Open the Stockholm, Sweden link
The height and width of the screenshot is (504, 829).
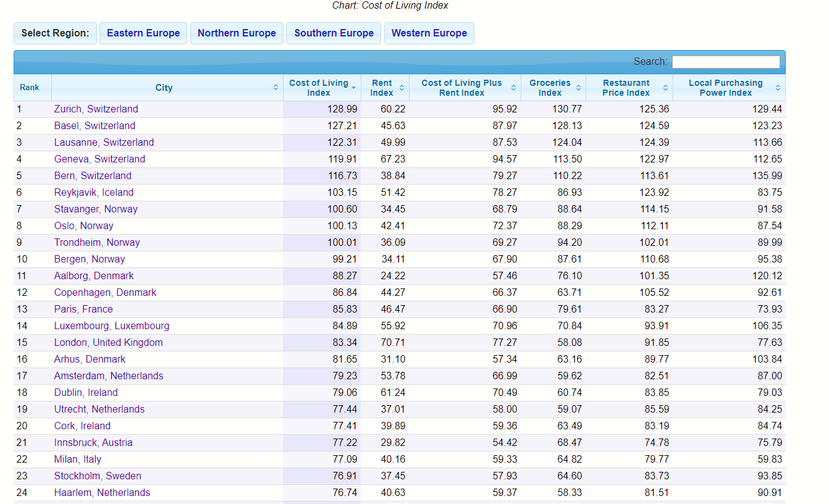click(x=98, y=476)
